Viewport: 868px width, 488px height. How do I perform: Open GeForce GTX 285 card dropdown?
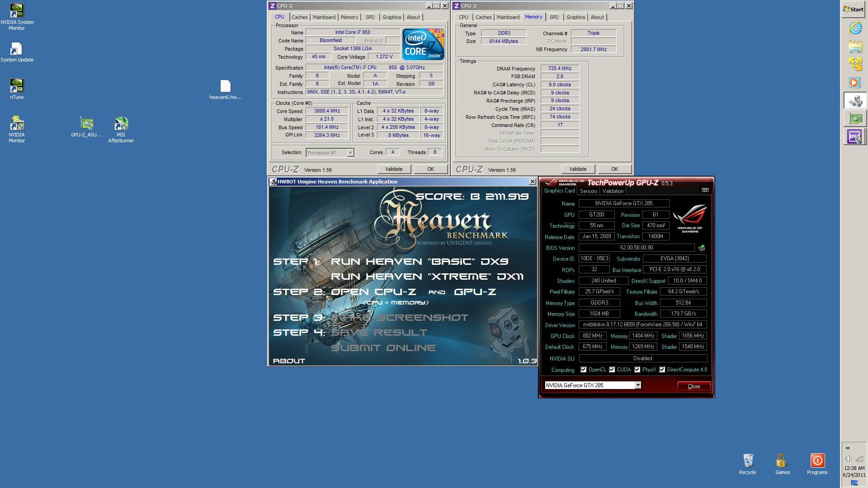[x=637, y=385]
